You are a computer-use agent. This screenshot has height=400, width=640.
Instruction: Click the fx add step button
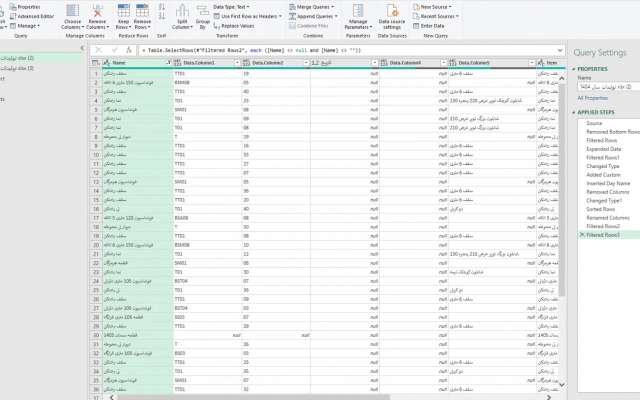(x=129, y=50)
